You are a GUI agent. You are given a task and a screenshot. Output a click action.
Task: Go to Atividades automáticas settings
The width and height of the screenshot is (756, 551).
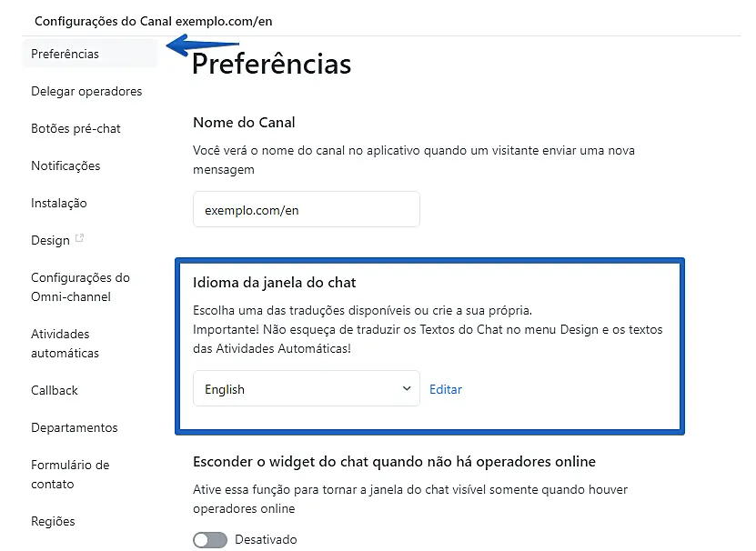coord(65,344)
